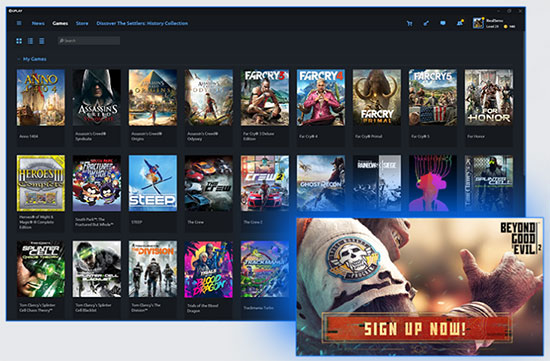The image size is (550, 361).
Task: Select the For Honor game cover
Action: (x=489, y=98)
